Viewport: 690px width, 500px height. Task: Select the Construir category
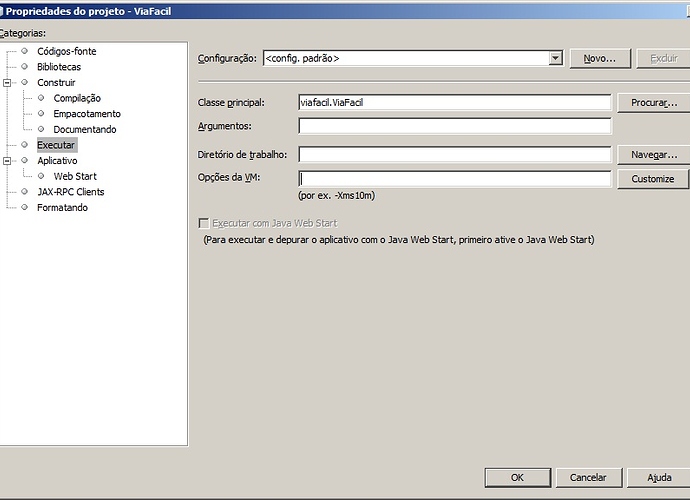click(x=56, y=82)
